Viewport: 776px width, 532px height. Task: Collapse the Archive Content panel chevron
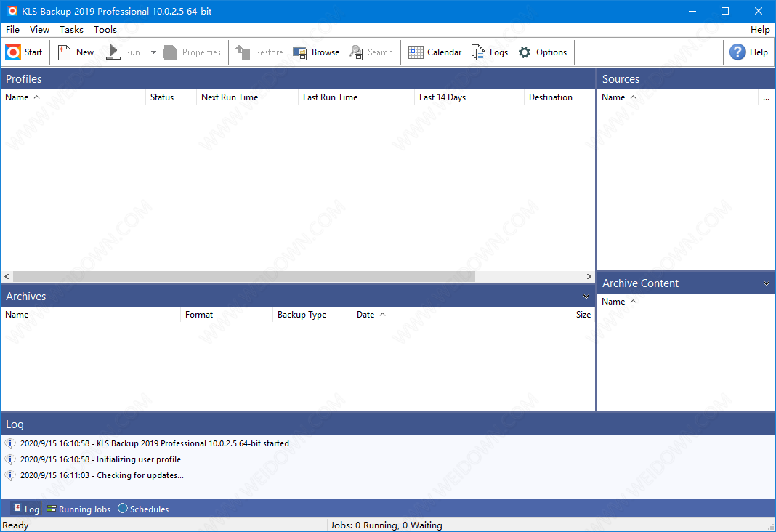766,283
